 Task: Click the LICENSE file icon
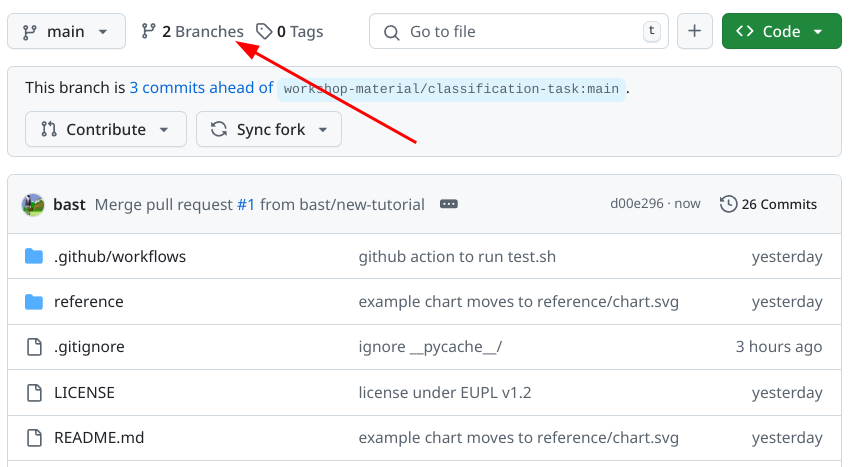coord(34,392)
